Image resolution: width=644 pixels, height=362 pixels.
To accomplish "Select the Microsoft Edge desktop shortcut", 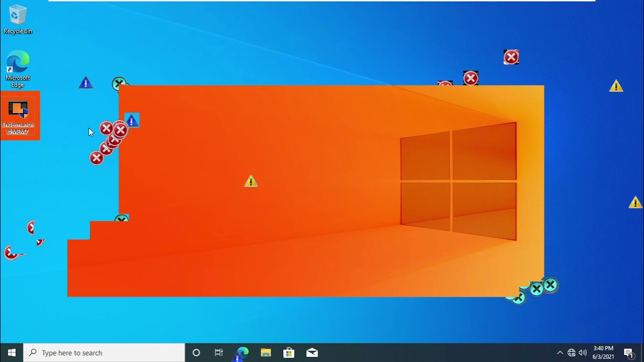I will tap(18, 69).
